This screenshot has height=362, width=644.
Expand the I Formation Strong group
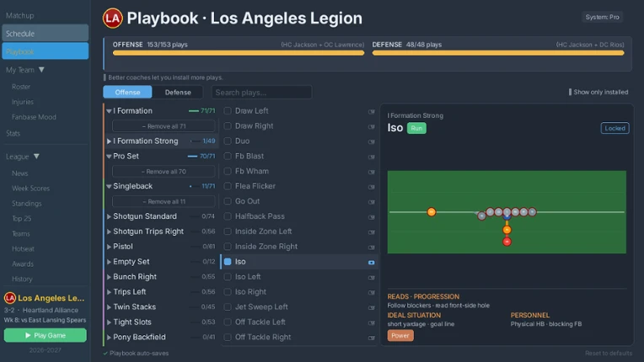[x=109, y=141]
